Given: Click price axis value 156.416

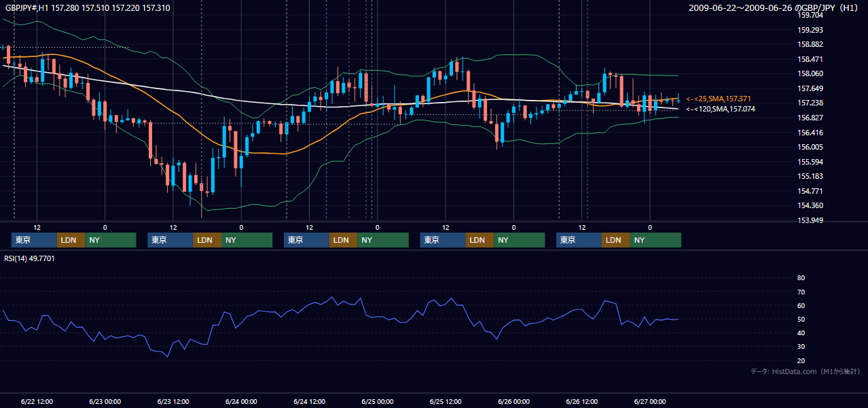Looking at the screenshot, I should (810, 133).
